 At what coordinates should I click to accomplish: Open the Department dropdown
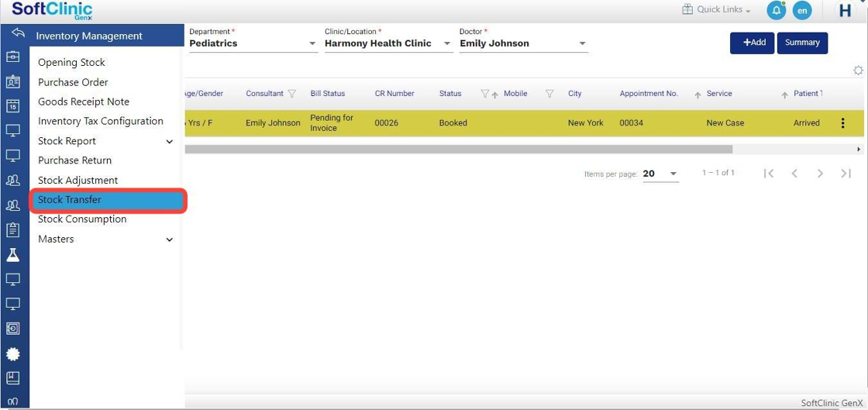point(253,43)
